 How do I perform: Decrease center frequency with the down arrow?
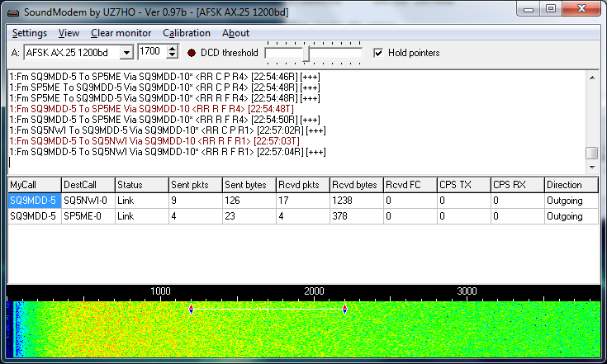172,56
